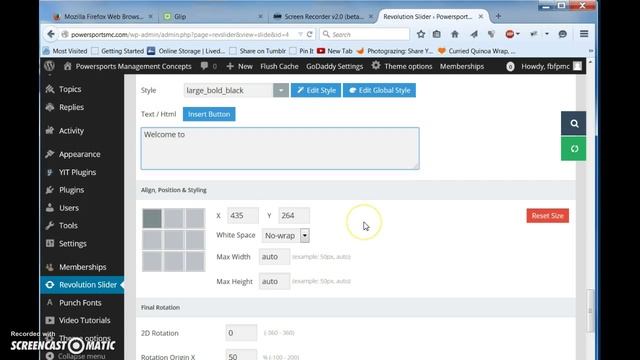Screen dimensions: 640x360
Task: Open Memberships in the admin bar
Action: (462, 66)
